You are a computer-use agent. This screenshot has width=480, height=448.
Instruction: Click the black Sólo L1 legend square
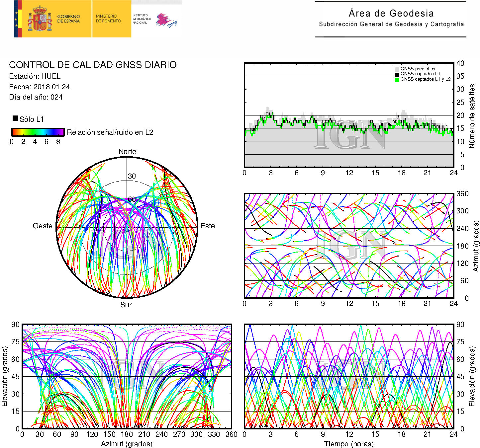pos(15,118)
